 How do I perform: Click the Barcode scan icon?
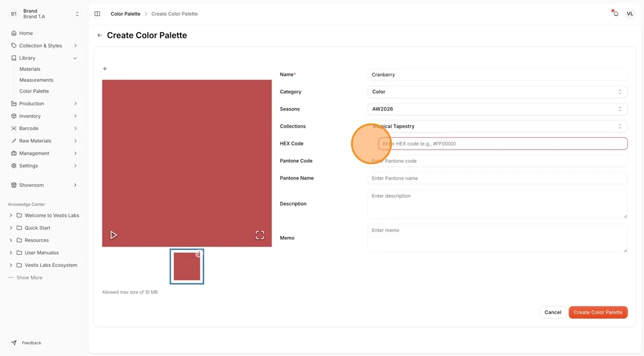click(14, 128)
